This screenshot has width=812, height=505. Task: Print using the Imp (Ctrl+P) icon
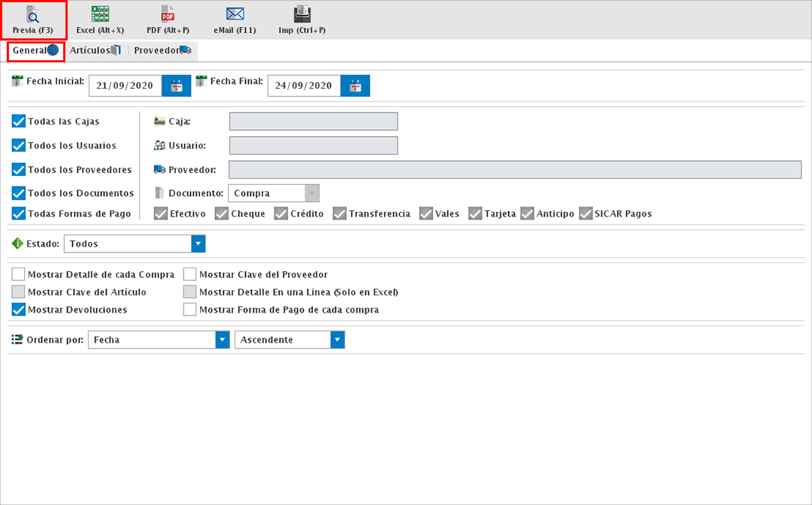(x=302, y=16)
